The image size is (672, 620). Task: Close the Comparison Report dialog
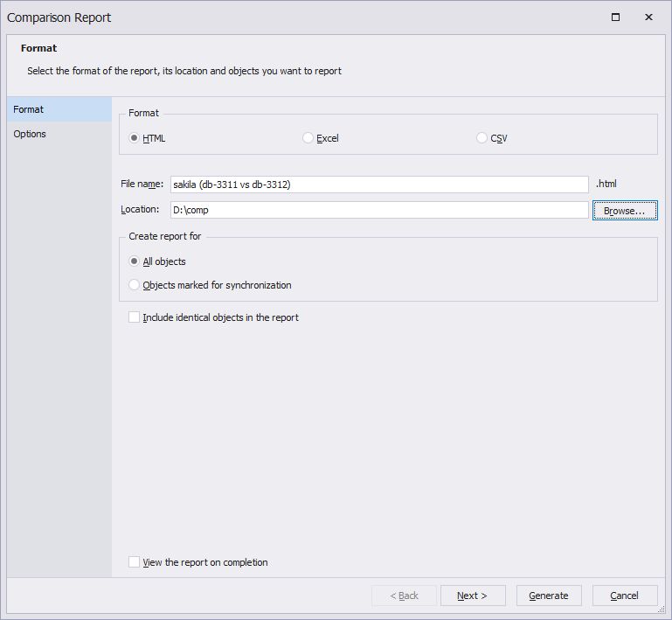pyautogui.click(x=648, y=17)
